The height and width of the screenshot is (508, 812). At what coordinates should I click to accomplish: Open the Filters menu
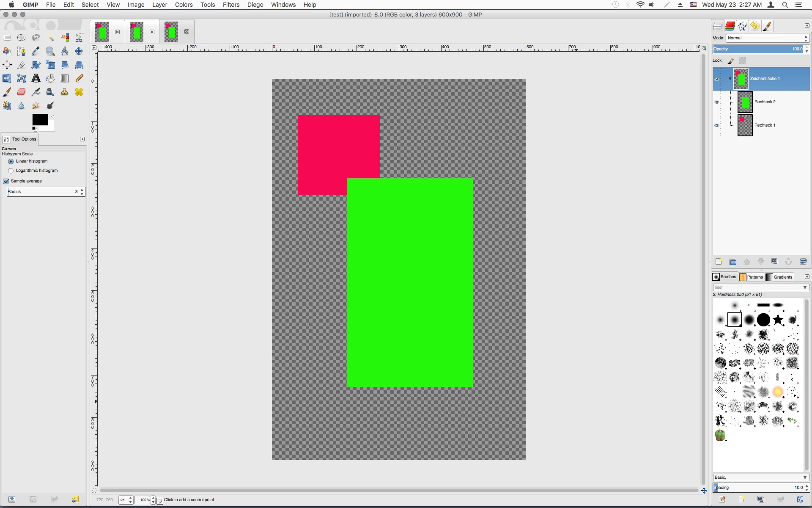(x=231, y=5)
